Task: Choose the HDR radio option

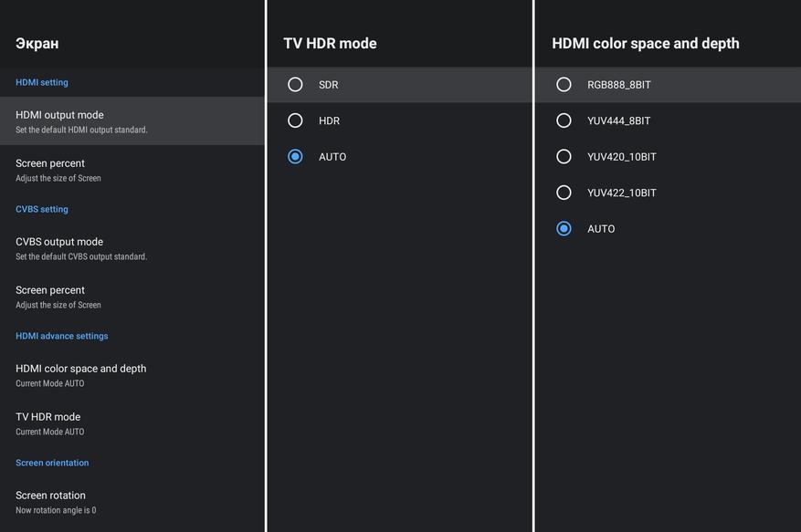Action: tap(295, 120)
